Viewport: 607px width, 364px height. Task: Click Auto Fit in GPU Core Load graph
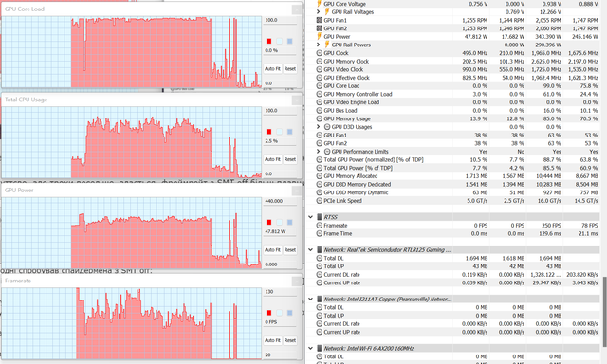(x=272, y=69)
